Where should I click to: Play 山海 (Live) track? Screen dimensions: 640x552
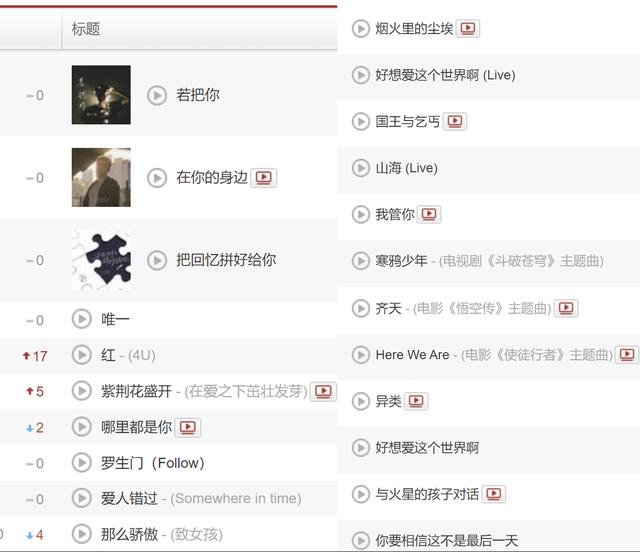tap(361, 168)
